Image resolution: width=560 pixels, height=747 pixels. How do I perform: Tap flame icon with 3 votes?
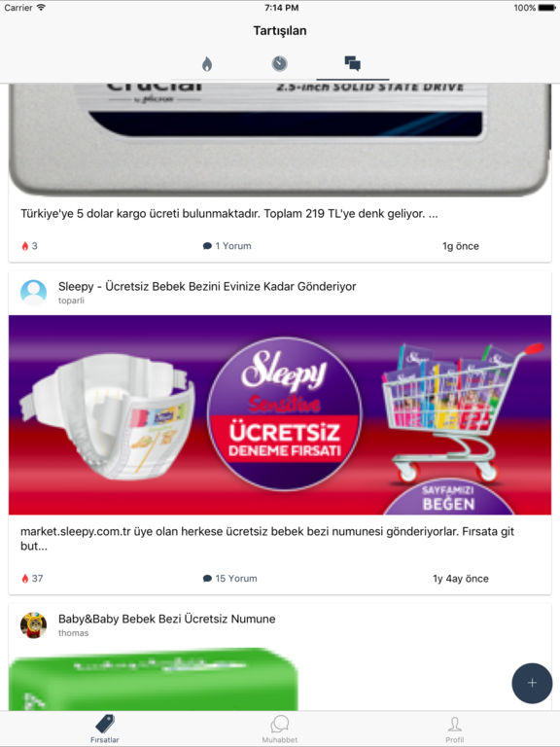point(25,246)
